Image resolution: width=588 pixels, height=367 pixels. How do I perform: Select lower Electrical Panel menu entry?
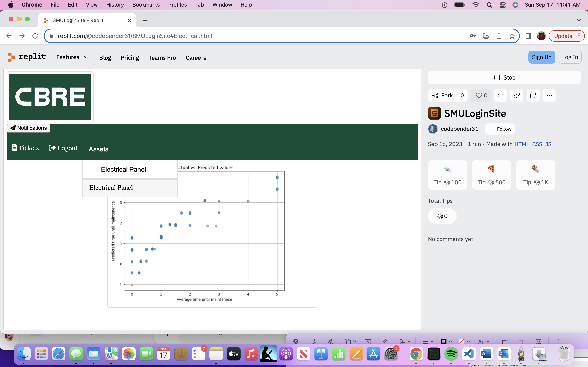(x=111, y=188)
